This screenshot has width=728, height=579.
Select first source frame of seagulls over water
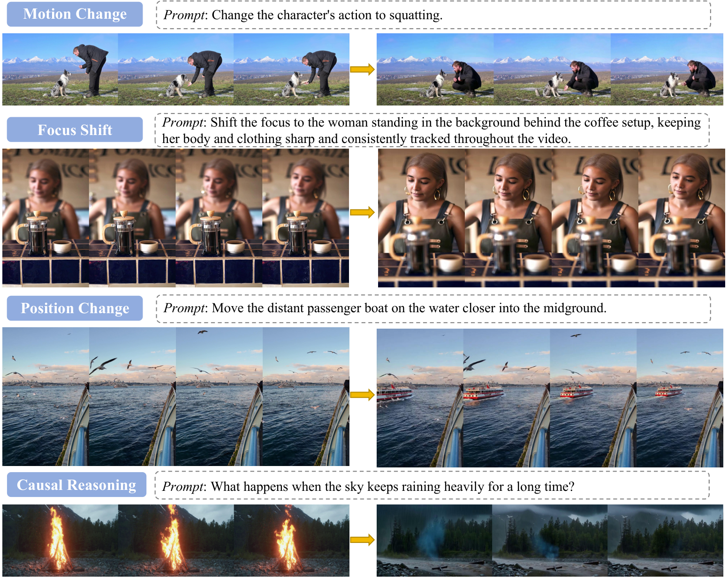tap(45, 396)
